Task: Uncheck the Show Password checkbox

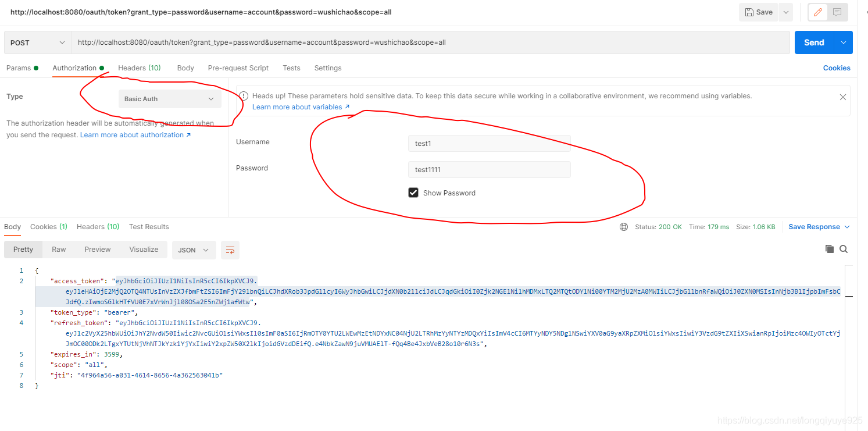Action: [x=413, y=192]
